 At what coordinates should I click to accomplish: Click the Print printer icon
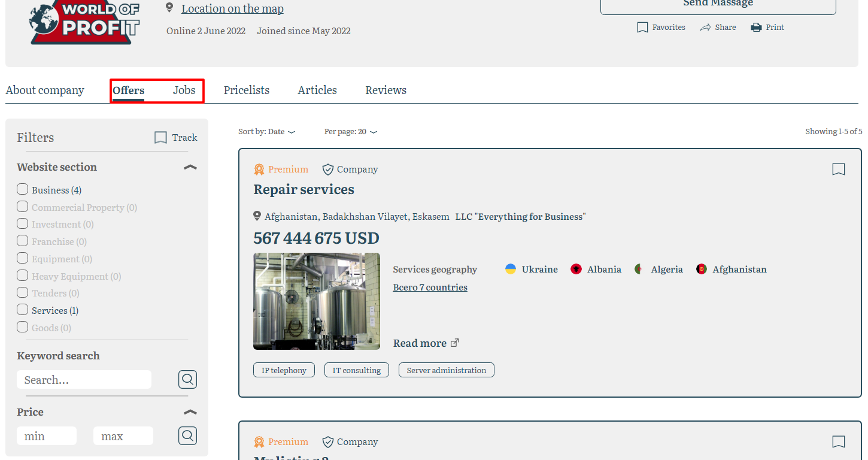pyautogui.click(x=756, y=28)
